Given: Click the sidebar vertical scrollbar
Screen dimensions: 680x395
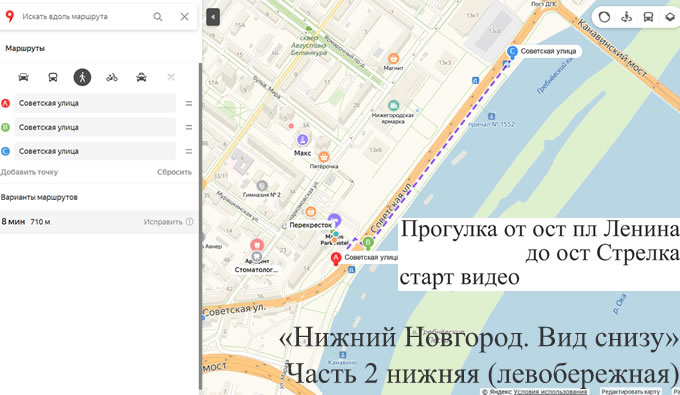Looking at the screenshot, I should 200,225.
